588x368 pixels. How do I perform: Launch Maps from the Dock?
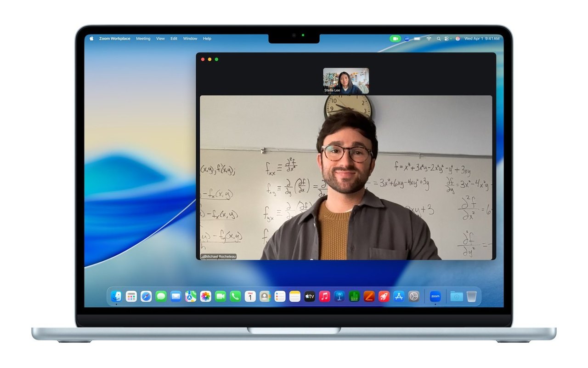tap(191, 297)
